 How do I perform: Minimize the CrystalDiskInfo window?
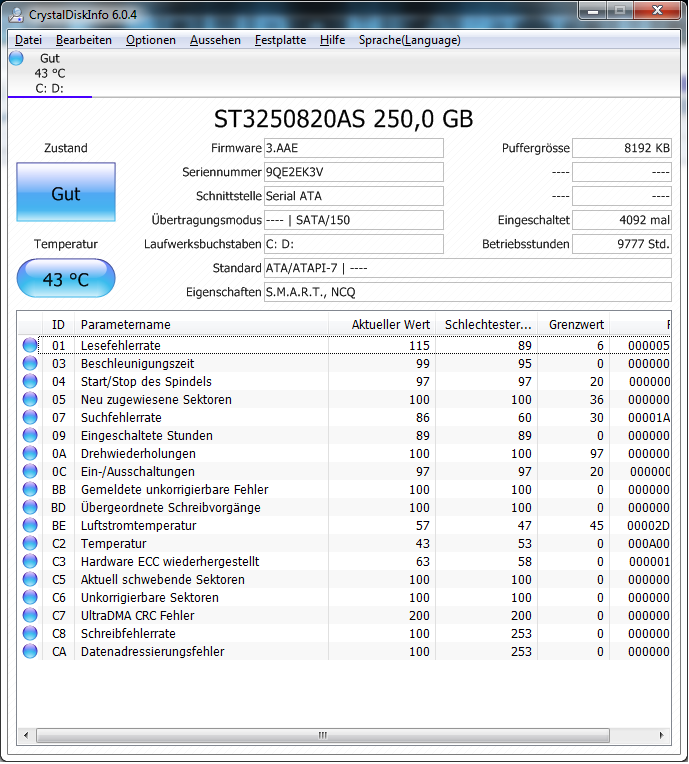[593, 10]
